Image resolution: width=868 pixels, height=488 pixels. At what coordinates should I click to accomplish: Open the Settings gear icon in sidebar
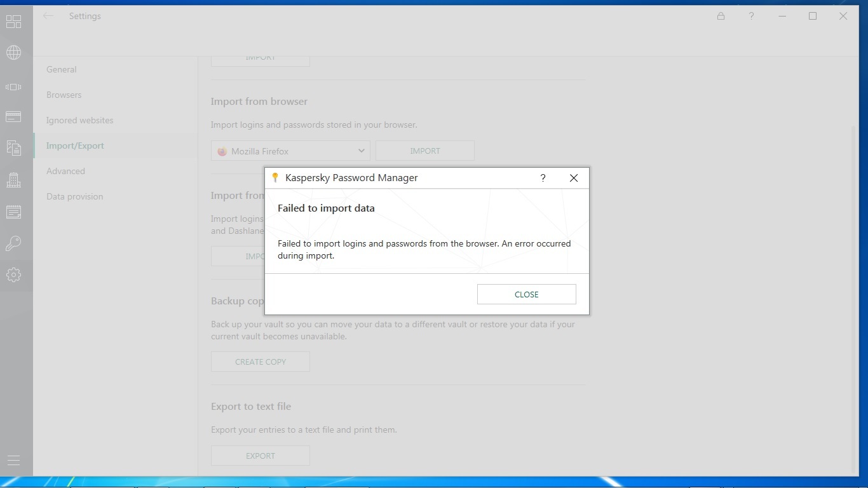pos(13,275)
